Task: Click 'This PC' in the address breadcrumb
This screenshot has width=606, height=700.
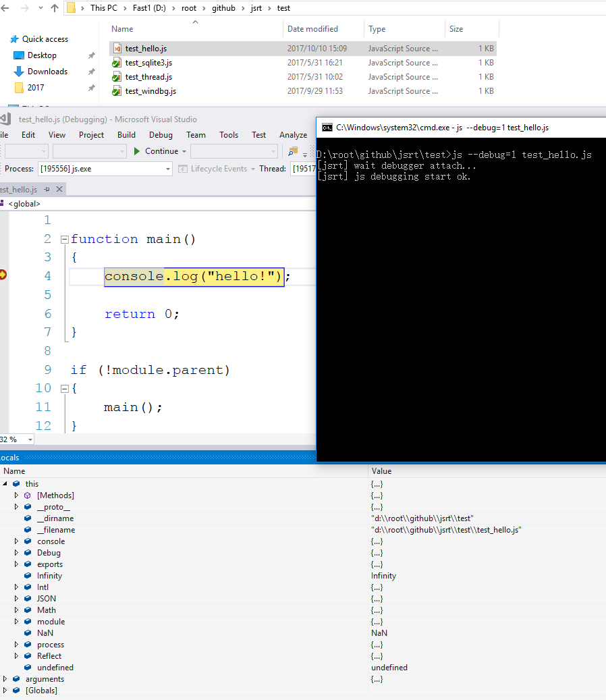Action: tap(103, 8)
